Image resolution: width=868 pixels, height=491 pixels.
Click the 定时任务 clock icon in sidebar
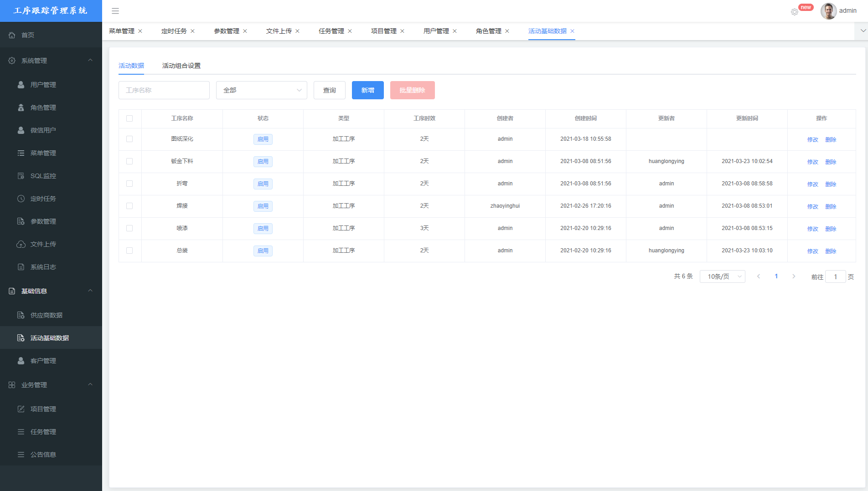[x=21, y=199]
